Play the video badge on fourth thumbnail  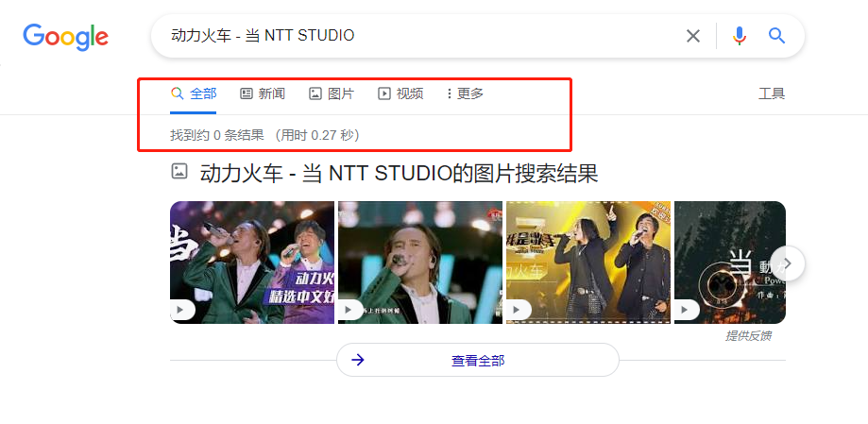point(687,310)
